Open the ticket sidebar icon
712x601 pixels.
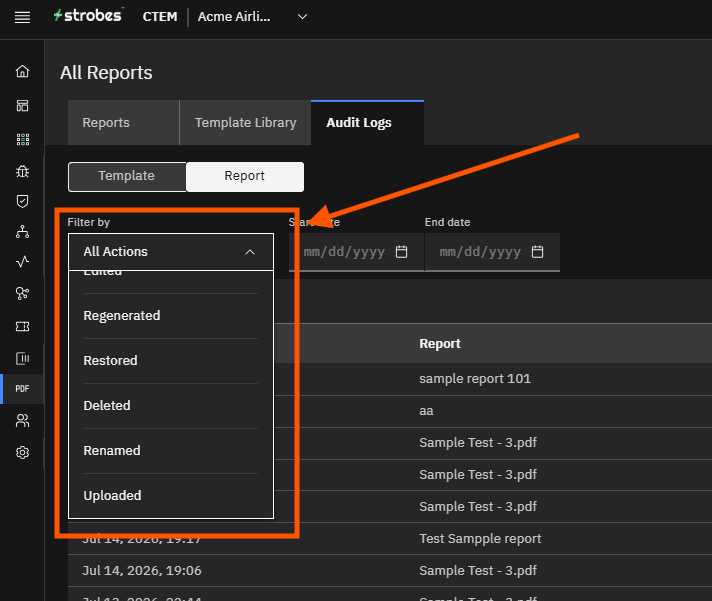pos(22,326)
